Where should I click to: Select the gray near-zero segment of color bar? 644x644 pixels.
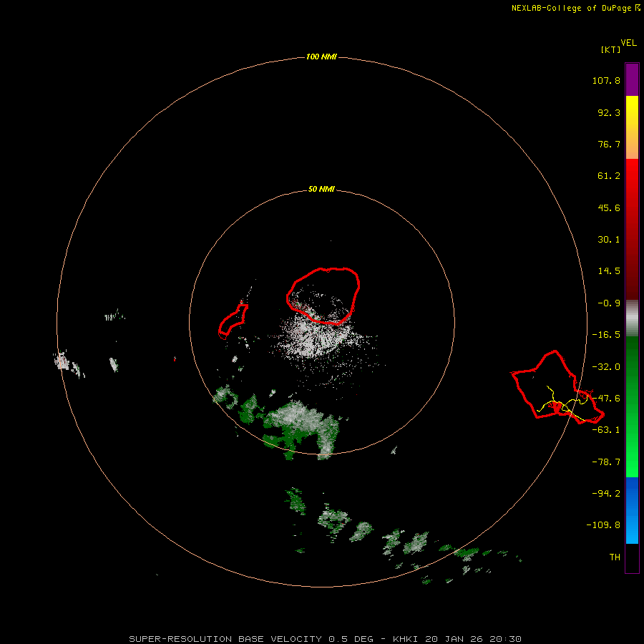[x=632, y=318]
